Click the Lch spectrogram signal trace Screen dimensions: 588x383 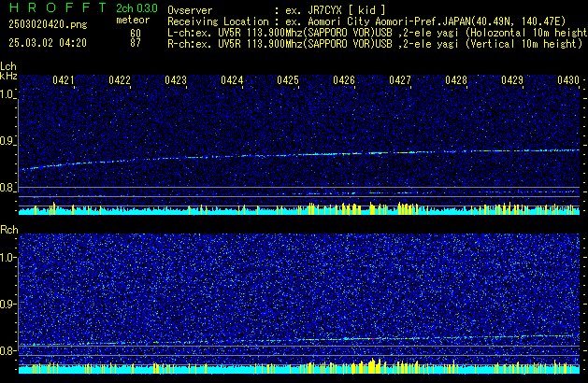click(x=299, y=155)
